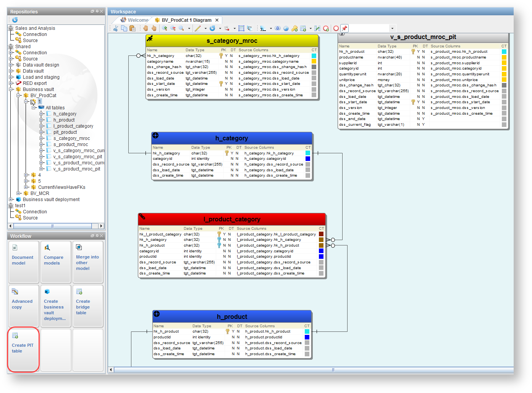Click the Create PIT table button

[23, 349]
